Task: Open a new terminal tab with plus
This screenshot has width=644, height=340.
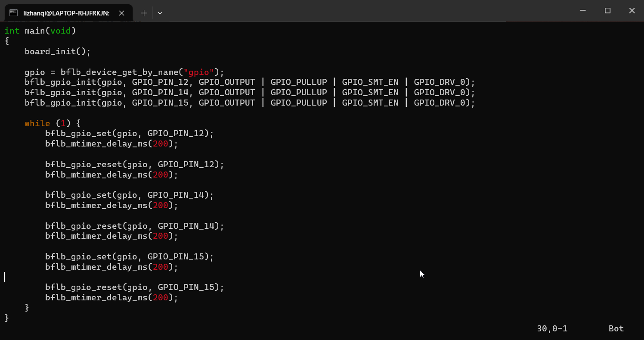Action: click(144, 13)
